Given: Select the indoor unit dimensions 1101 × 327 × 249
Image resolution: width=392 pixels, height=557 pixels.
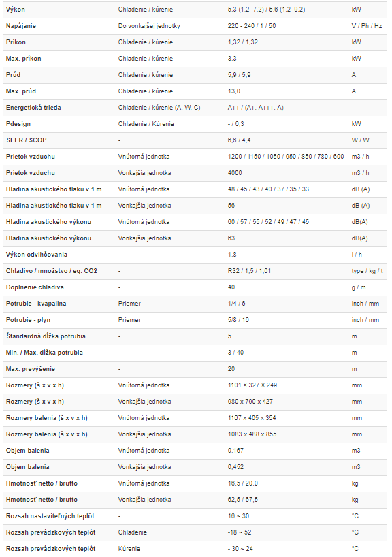Looking at the screenshot, I should pyautogui.click(x=252, y=385).
